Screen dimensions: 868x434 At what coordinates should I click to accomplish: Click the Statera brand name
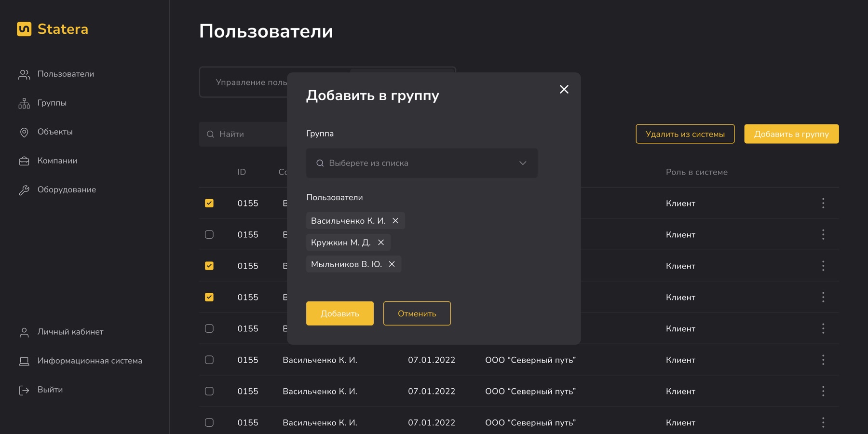(63, 29)
